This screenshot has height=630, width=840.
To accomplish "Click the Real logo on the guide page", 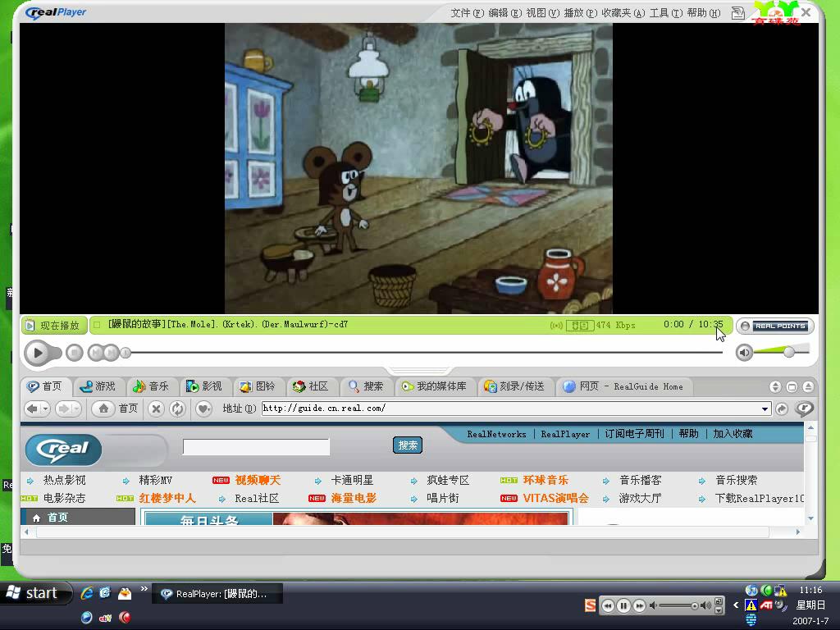I will click(64, 449).
